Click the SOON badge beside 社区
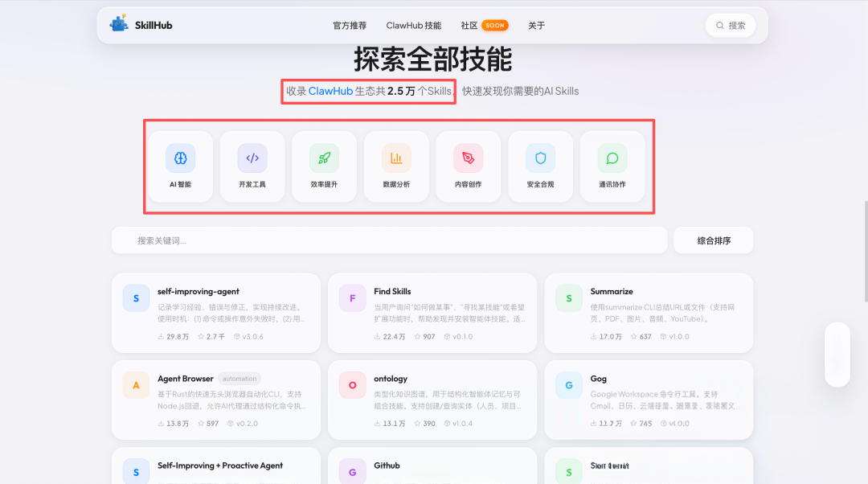 click(x=495, y=26)
